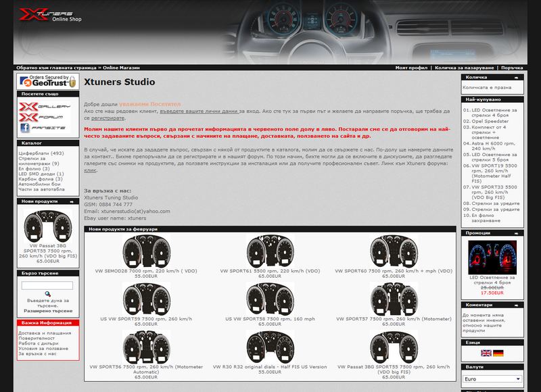
Task: Open bestseller 10 Ел фолио захранване
Action: click(x=486, y=218)
